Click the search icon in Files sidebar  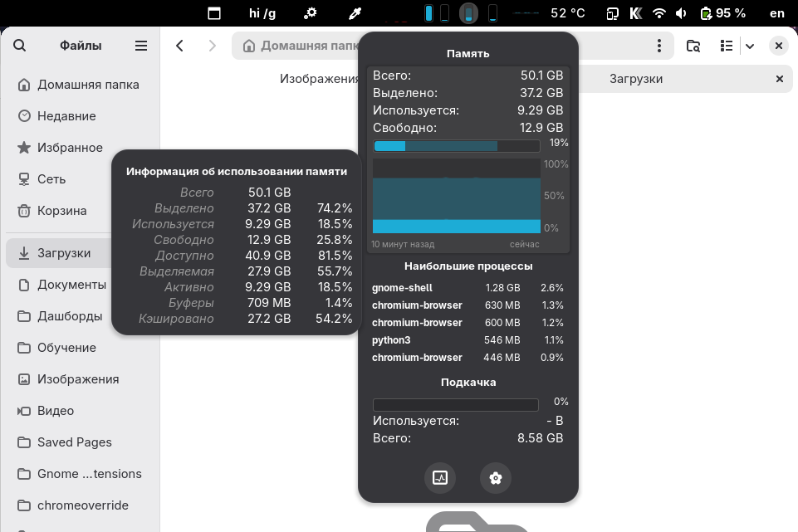tap(19, 46)
